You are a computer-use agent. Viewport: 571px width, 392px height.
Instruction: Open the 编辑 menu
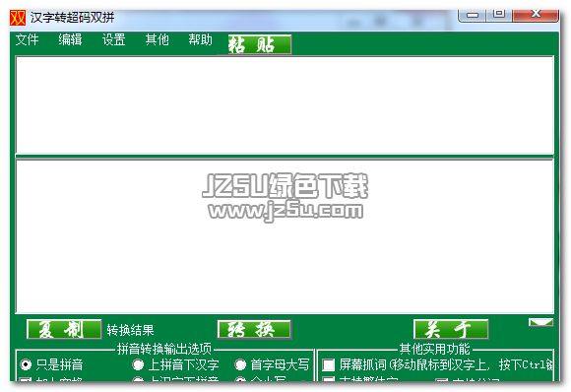(70, 39)
